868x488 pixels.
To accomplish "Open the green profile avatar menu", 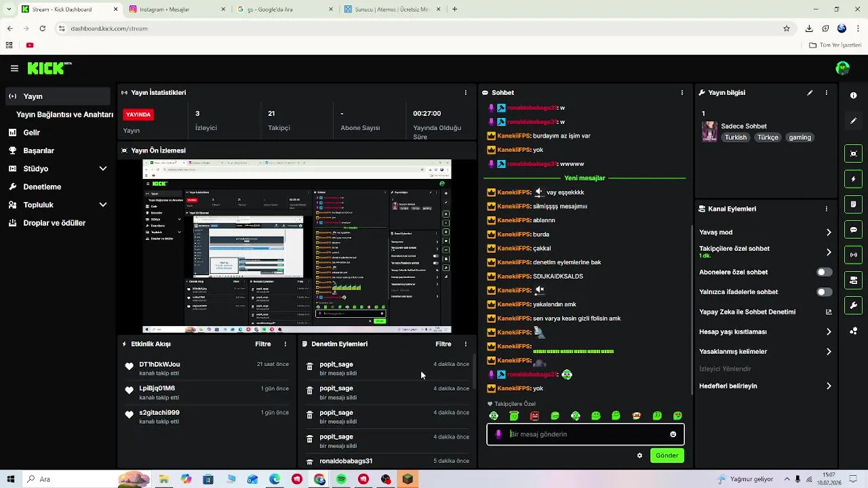I will click(x=843, y=68).
